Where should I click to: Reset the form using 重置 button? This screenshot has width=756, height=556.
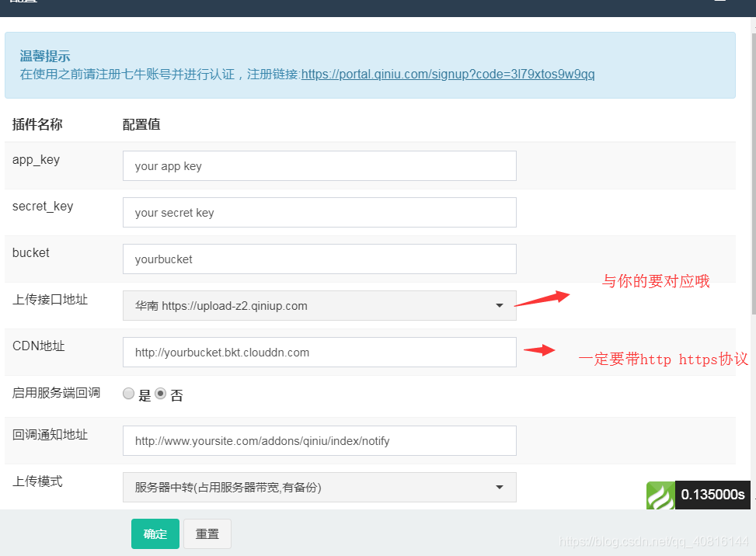[207, 533]
